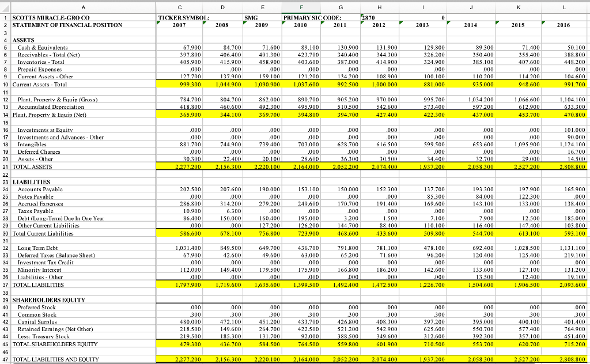
Task: Click the green indicator on the 2010 header cell
Action: tap(284, 23)
